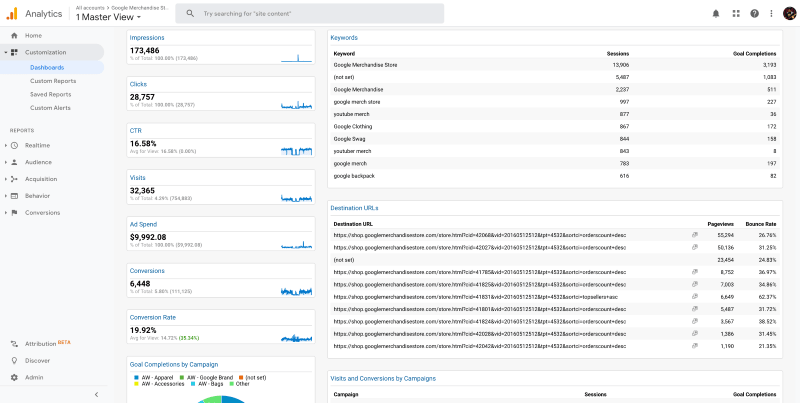Open external link icon for topsellers+asc URL
The image size is (800, 403).
click(694, 296)
